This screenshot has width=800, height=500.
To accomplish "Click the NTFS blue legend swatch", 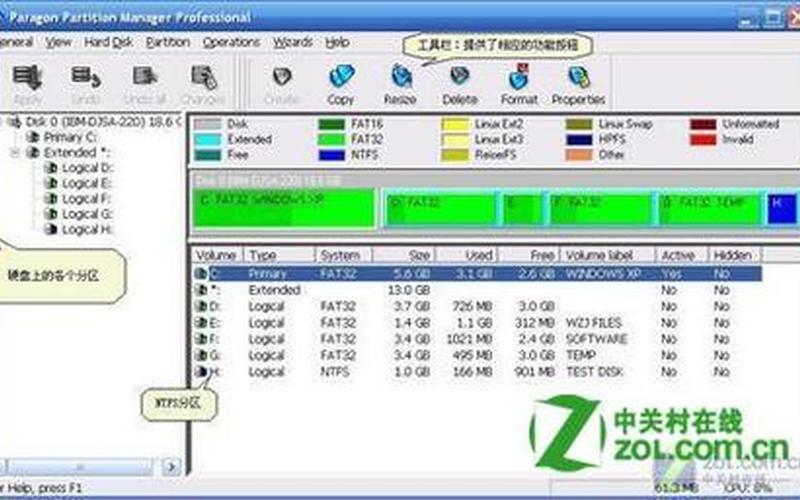I will click(332, 155).
